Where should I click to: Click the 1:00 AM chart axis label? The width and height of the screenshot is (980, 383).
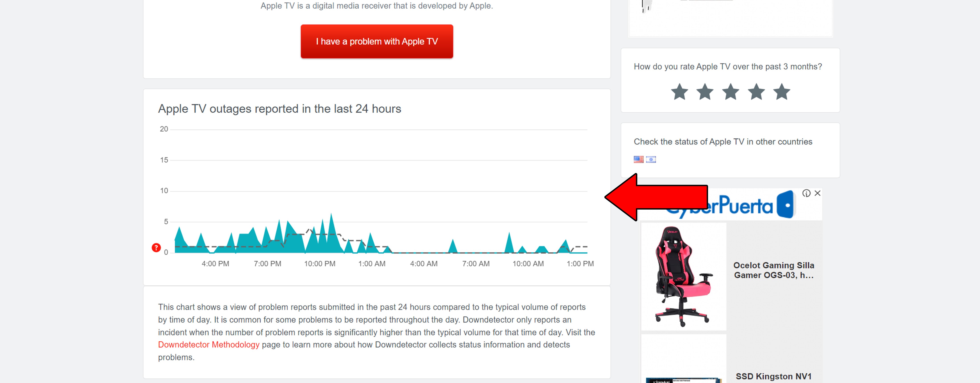click(372, 264)
